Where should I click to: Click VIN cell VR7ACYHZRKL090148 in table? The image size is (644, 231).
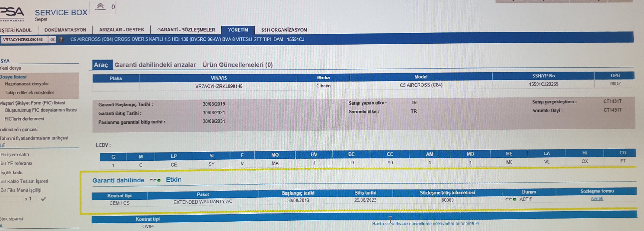coord(219,86)
